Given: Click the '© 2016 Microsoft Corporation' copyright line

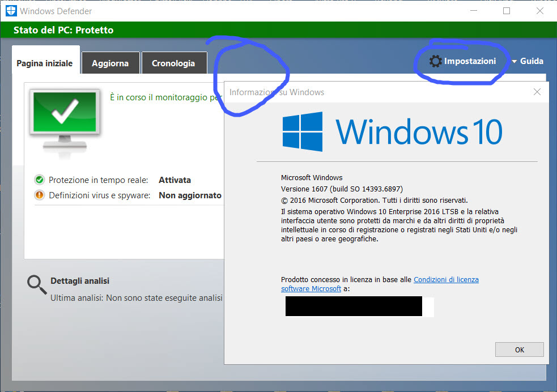Looking at the screenshot, I should (375, 201).
